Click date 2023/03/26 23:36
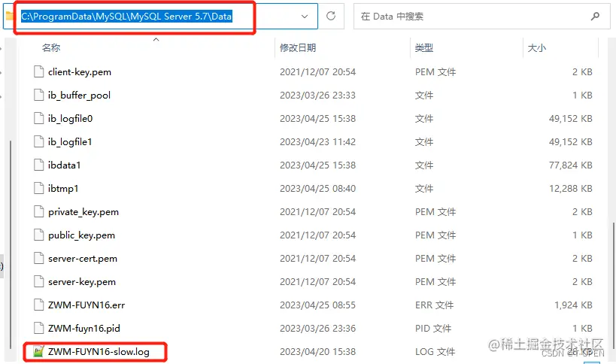The width and height of the screenshot is (616, 364). pos(318,328)
